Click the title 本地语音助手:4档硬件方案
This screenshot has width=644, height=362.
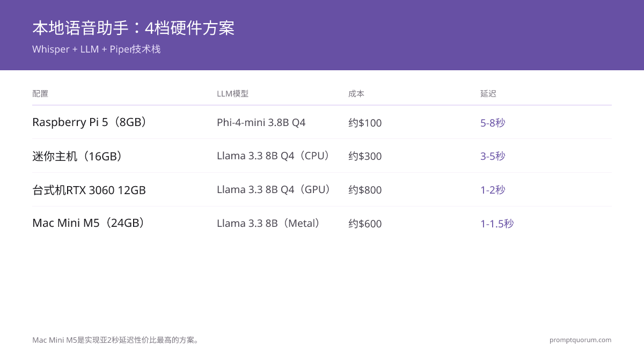point(134,28)
